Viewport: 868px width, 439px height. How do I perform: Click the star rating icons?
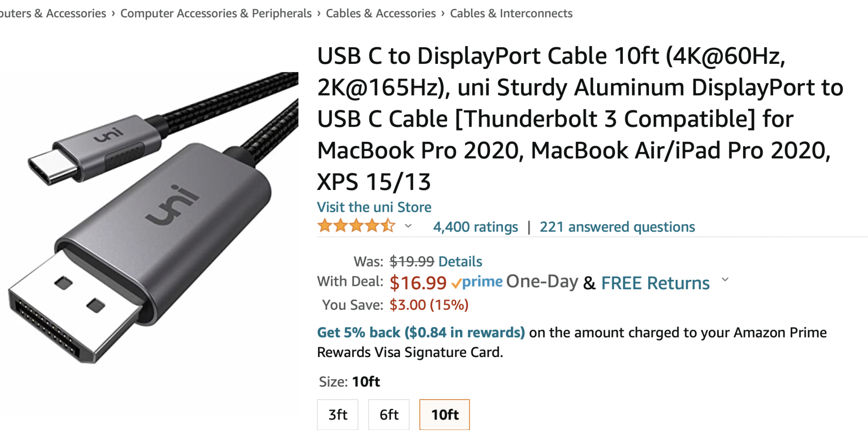(x=356, y=226)
